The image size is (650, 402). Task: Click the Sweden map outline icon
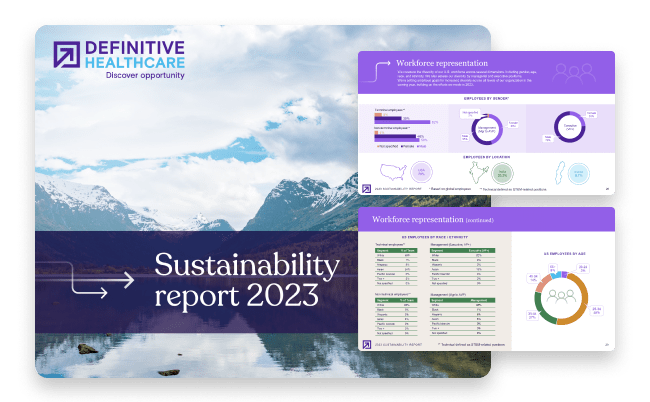(560, 173)
